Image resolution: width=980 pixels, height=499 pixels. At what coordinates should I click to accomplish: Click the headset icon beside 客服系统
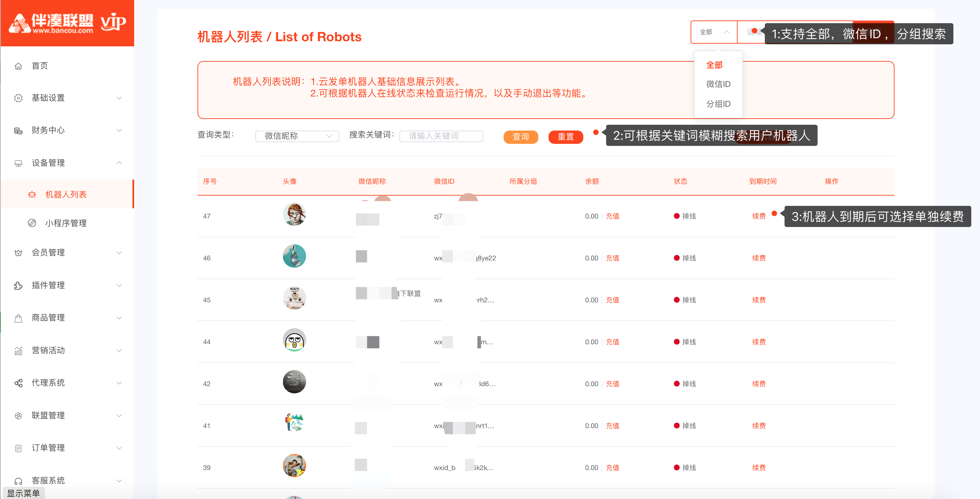point(18,481)
